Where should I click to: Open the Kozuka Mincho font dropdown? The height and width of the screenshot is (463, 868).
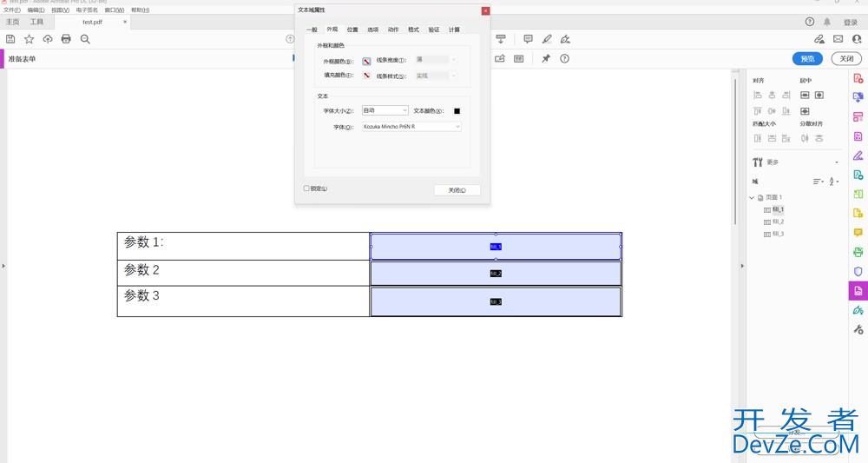pos(411,127)
